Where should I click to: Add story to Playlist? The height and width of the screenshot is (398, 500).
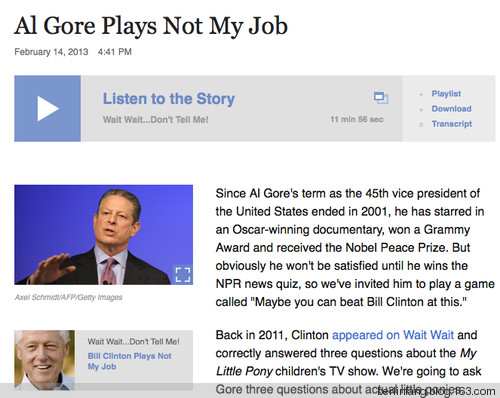(x=446, y=94)
